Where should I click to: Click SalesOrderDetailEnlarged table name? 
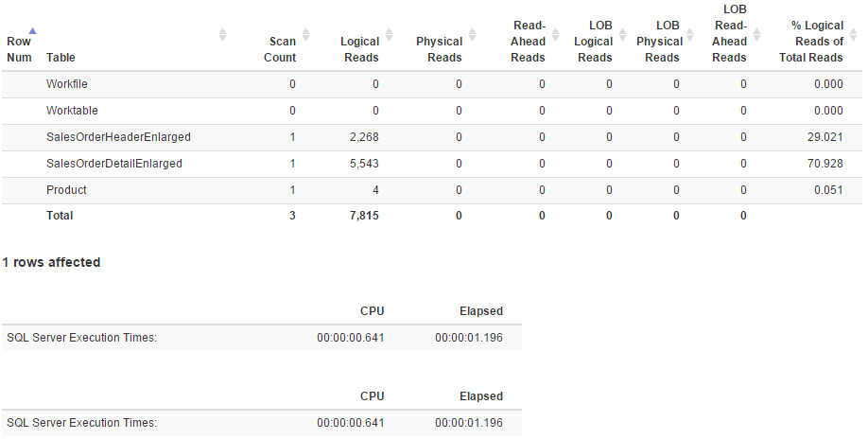(x=114, y=164)
